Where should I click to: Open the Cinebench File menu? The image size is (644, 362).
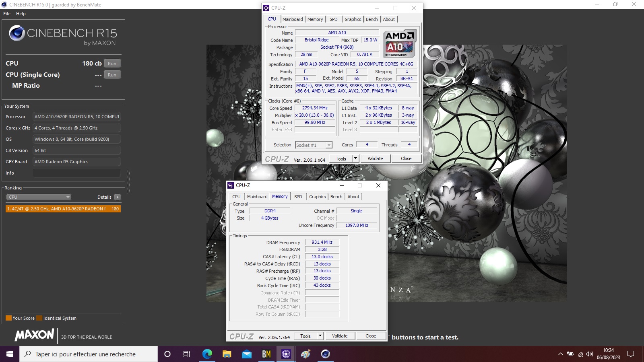[x=7, y=14]
